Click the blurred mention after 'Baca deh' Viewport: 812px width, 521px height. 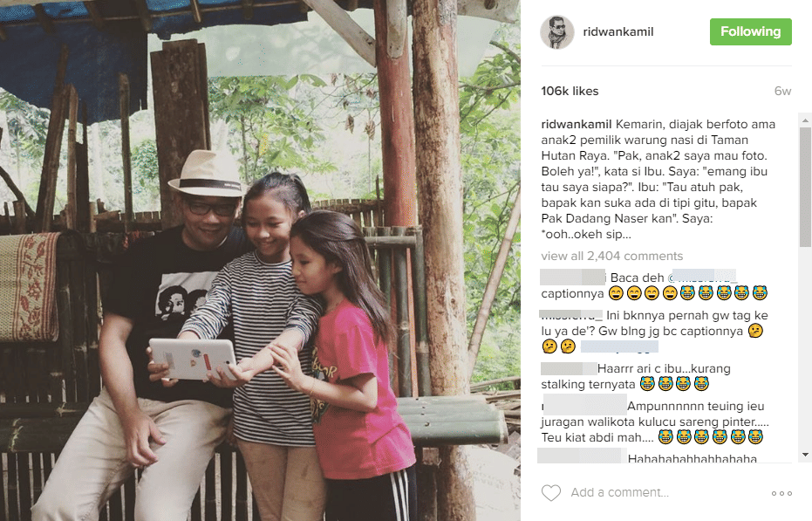(703, 277)
